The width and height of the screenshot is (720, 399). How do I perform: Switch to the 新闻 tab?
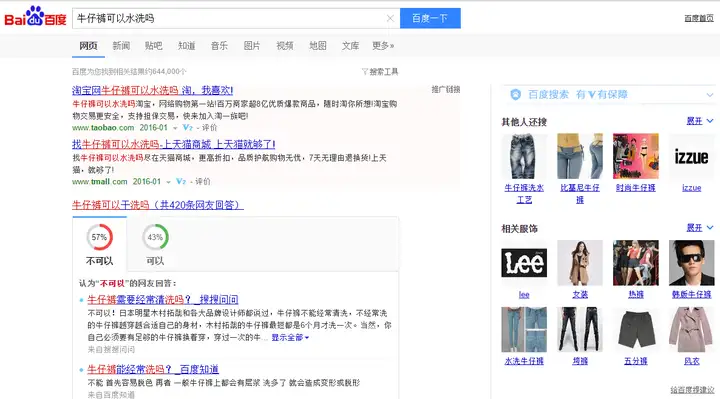point(121,45)
